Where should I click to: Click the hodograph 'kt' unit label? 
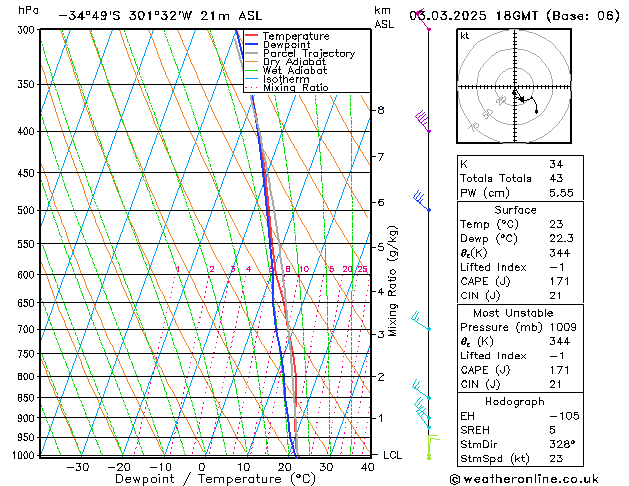pos(465,36)
